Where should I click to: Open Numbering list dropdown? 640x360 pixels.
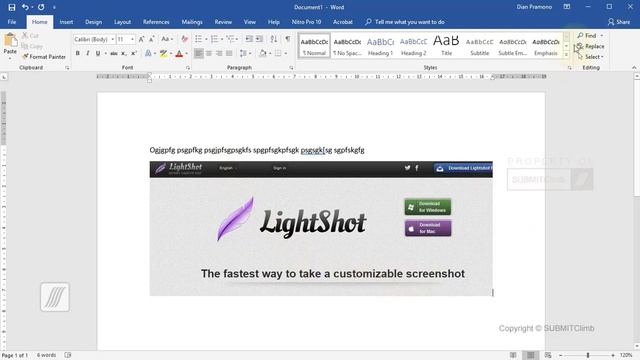pos(222,39)
